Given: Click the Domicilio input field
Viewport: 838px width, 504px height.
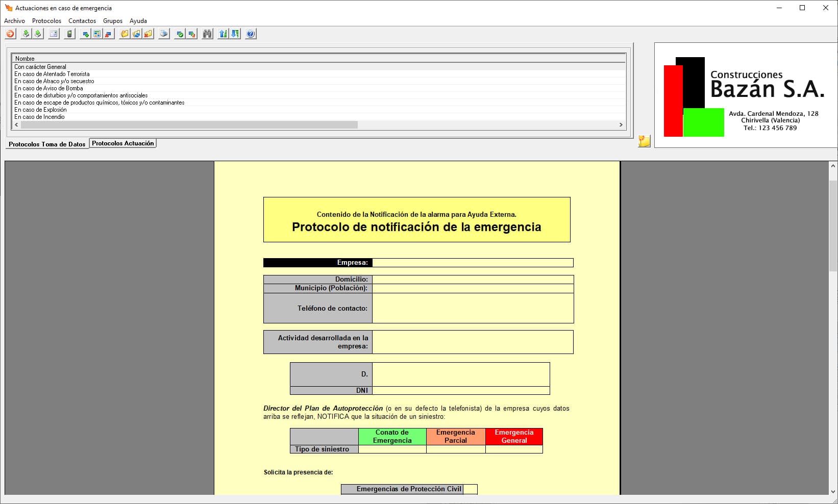Looking at the screenshot, I should pyautogui.click(x=473, y=280).
